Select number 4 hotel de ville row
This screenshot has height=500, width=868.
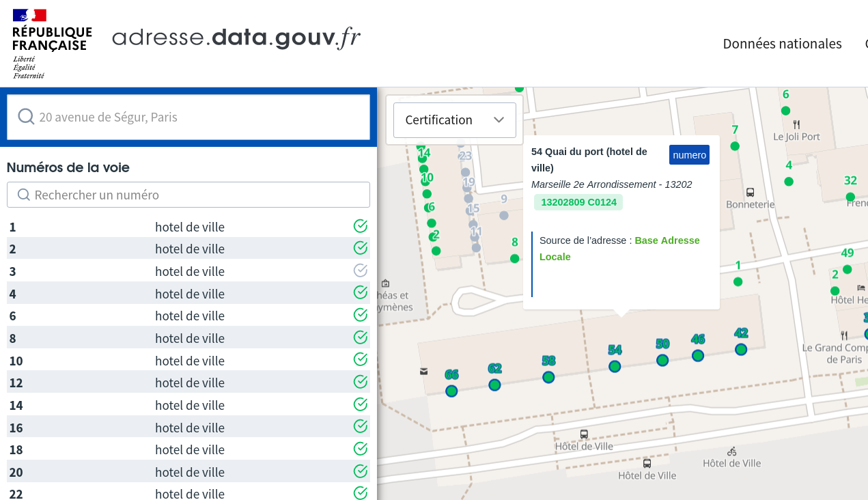(x=188, y=294)
